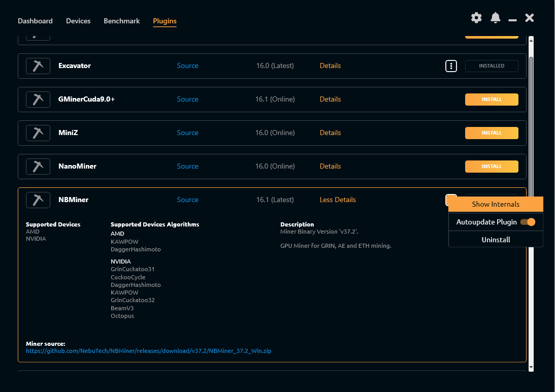555x392 pixels.
Task: Click the NBMiner version 16.1 (Latest)
Action: (275, 200)
